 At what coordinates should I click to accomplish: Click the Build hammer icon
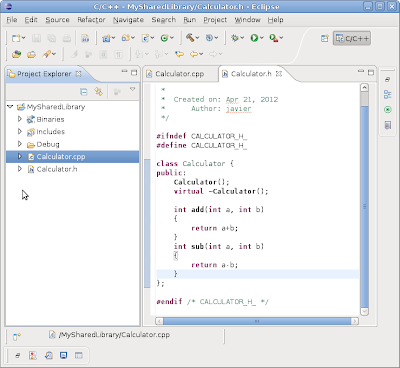click(x=190, y=38)
